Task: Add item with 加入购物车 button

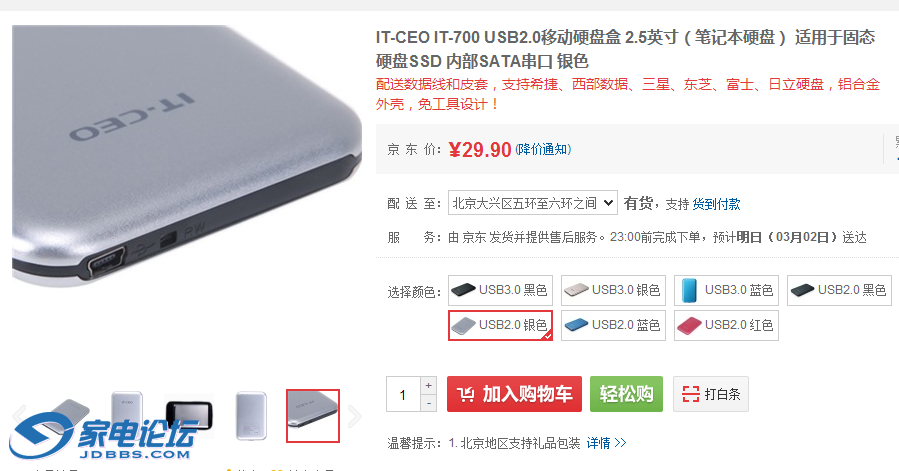Action: tap(514, 394)
